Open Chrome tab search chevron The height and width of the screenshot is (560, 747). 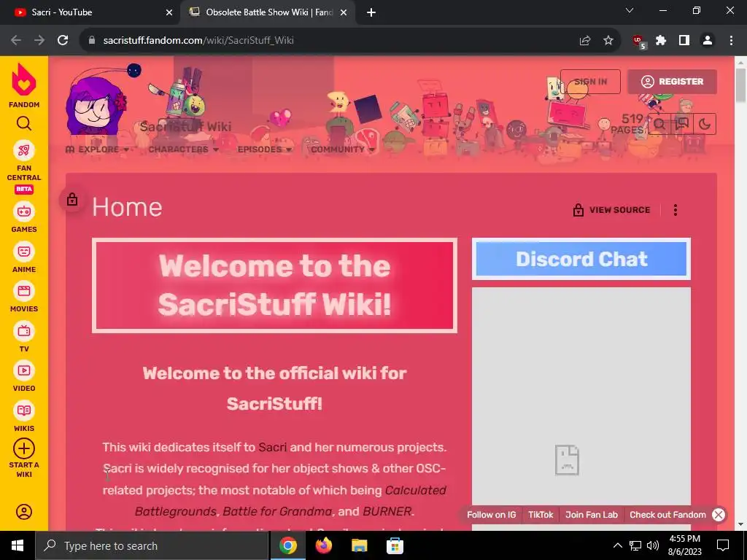coord(630,10)
